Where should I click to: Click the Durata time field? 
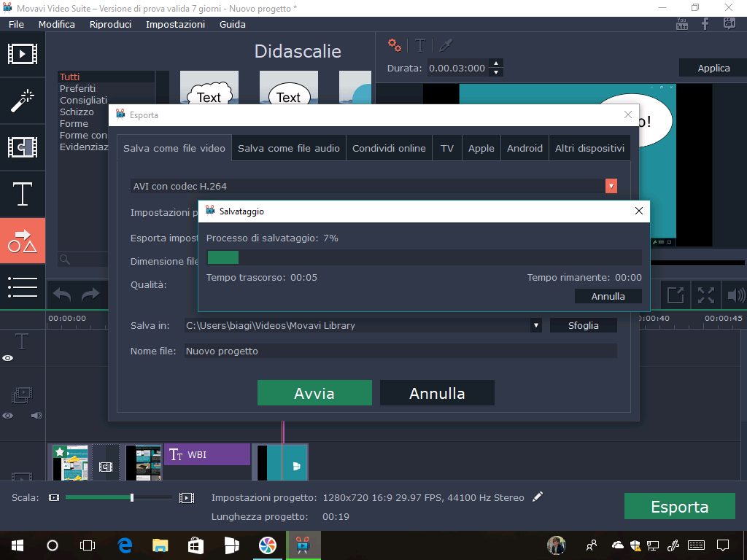tap(457, 68)
